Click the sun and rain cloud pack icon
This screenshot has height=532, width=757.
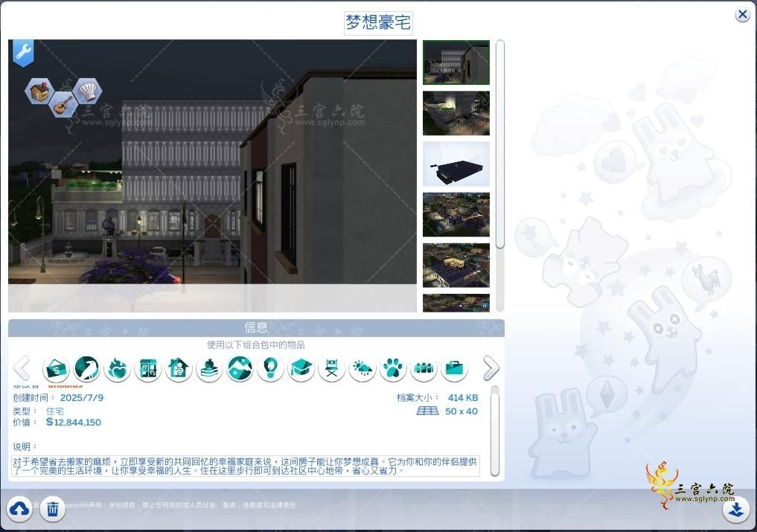362,369
